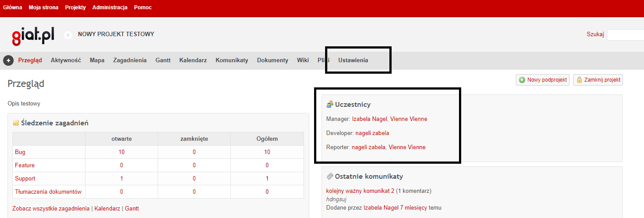Switch to the Ustawienia tab
Image resolution: width=644 pixels, height=218 pixels.
(353, 60)
